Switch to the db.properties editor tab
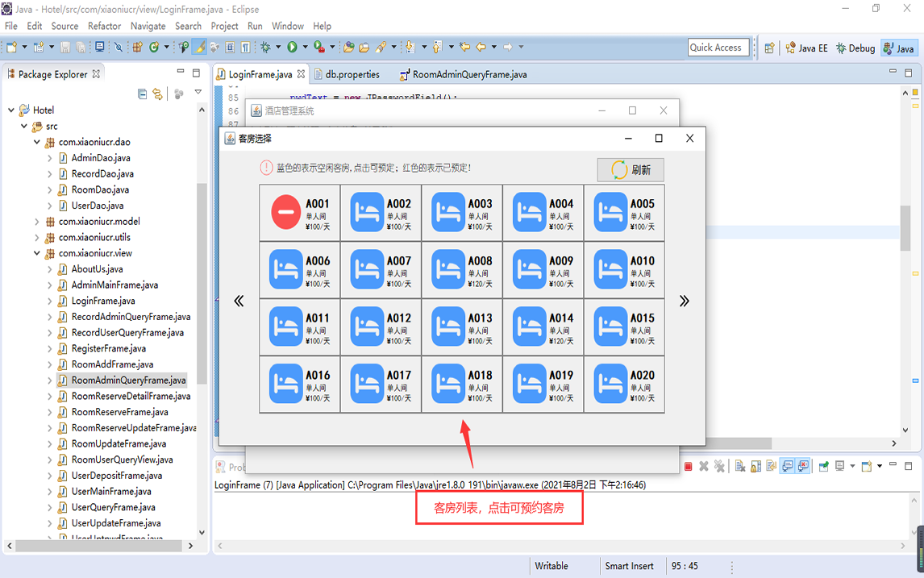 [352, 74]
